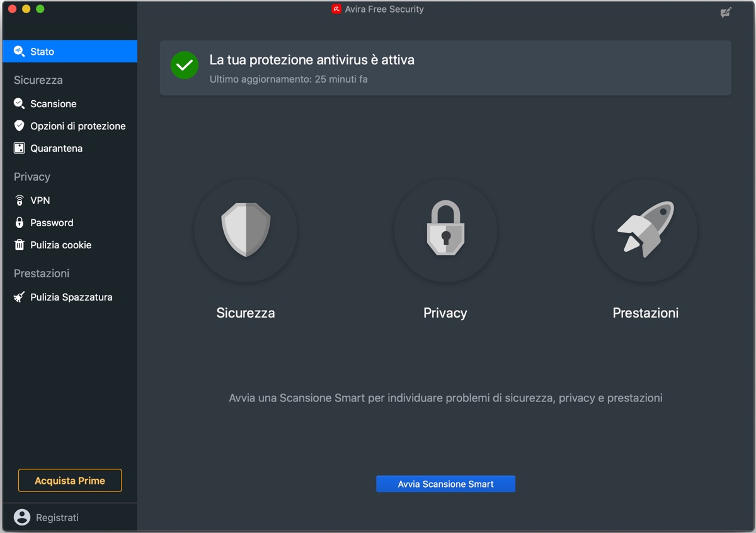Click the Registrati link at bottom
756x533 pixels.
tap(57, 517)
